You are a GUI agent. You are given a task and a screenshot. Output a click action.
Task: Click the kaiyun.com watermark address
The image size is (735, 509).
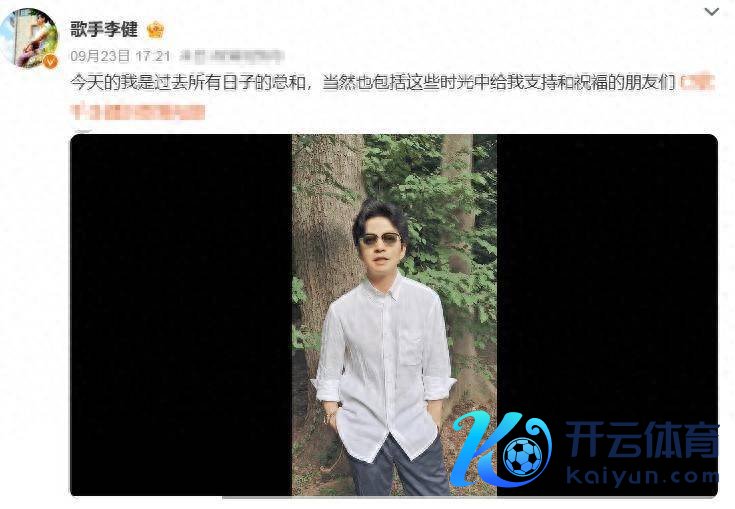[642, 476]
